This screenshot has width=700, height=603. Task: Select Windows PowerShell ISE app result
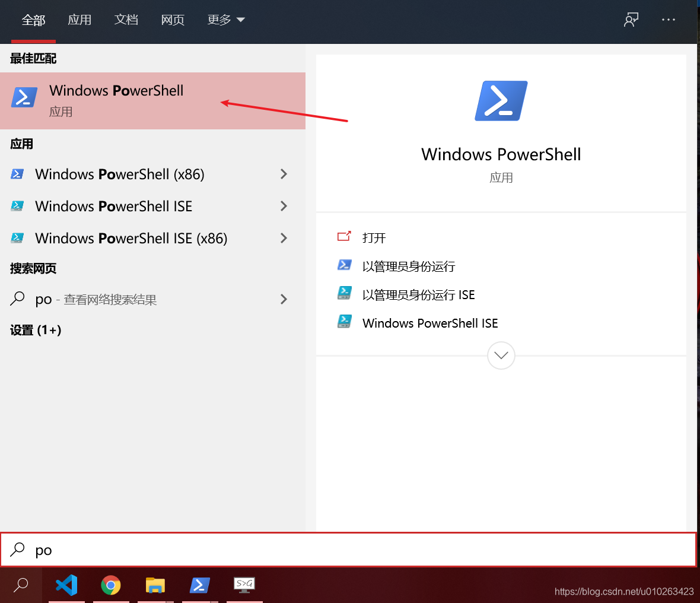(152, 207)
